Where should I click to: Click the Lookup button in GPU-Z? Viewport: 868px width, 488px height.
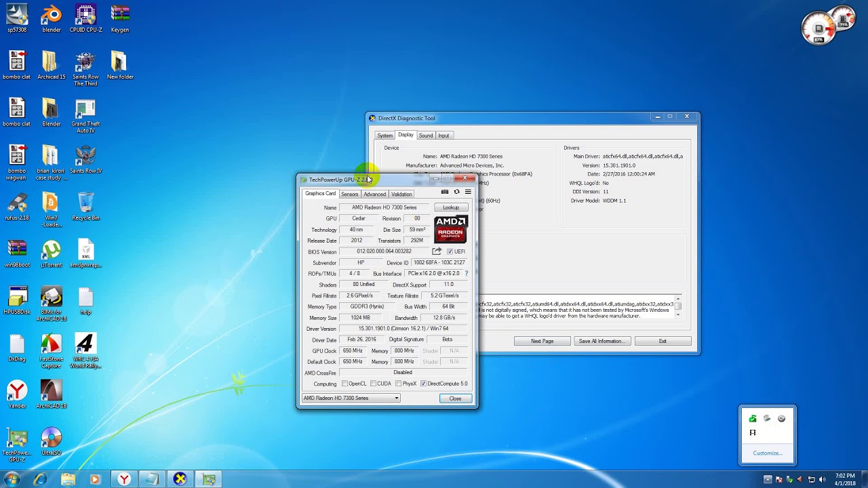click(x=451, y=207)
